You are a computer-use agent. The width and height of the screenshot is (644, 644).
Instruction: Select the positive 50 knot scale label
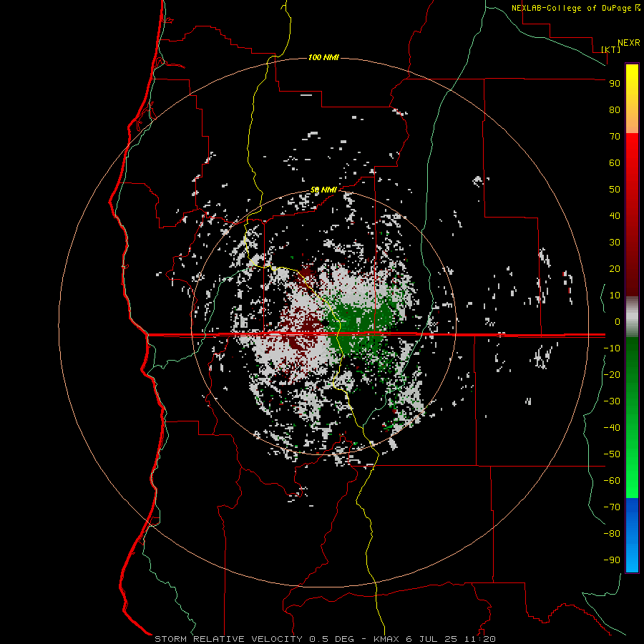(x=615, y=190)
